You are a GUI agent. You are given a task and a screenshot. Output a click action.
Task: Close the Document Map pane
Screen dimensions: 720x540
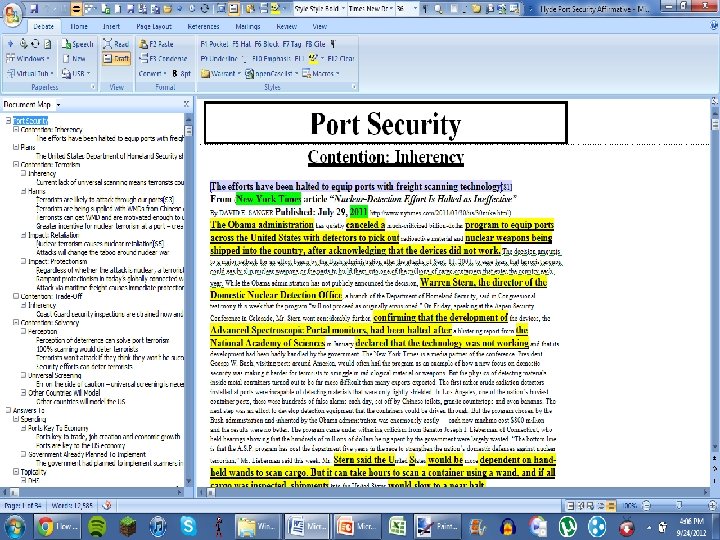point(186,104)
